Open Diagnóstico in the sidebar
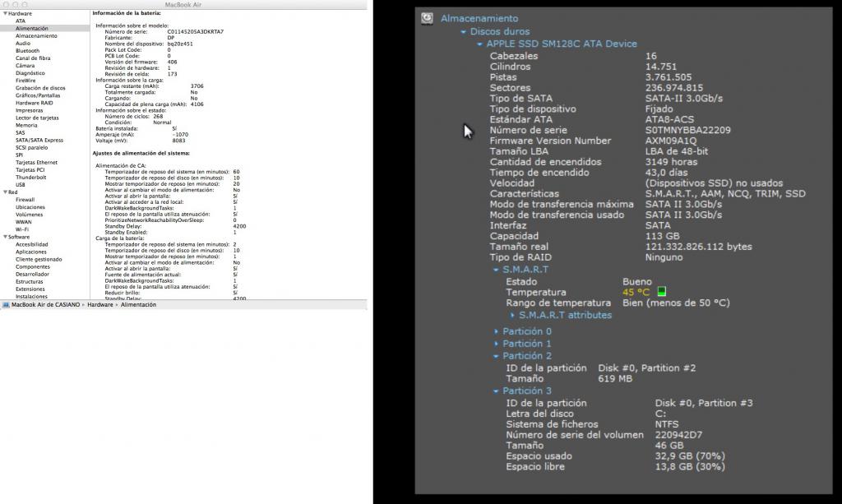Image resolution: width=842 pixels, height=504 pixels. (30, 73)
